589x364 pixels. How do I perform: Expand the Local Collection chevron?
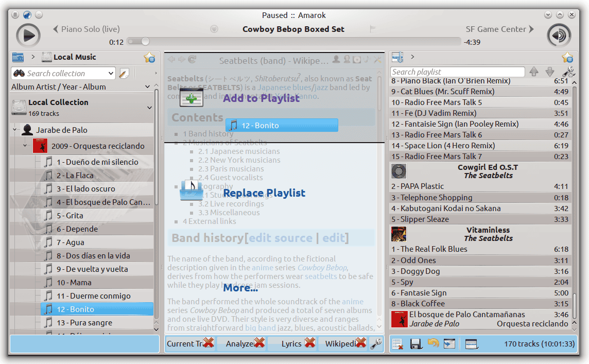(x=149, y=108)
